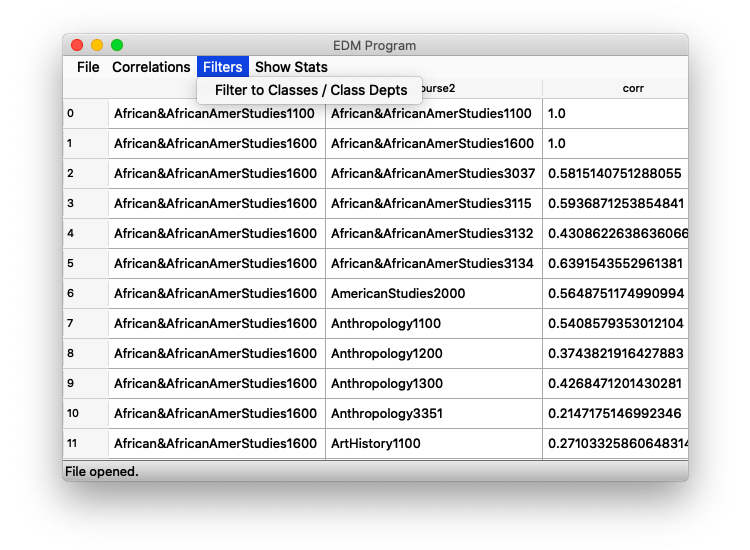
Task: Click correlation value 0.3743821916427883
Action: pos(614,354)
